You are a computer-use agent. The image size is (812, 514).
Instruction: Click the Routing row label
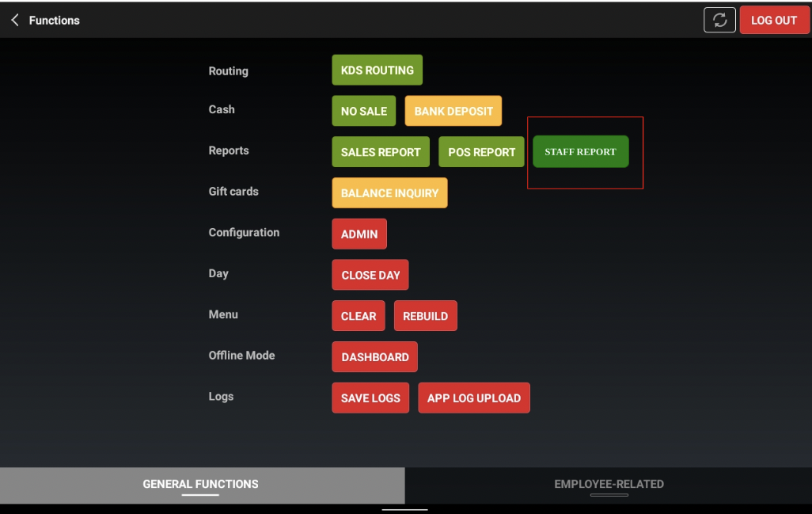(x=229, y=71)
